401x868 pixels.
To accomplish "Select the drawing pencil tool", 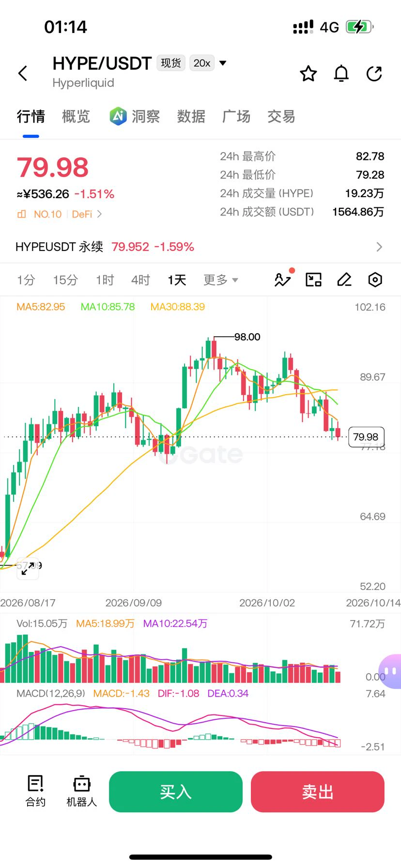I will tap(344, 279).
